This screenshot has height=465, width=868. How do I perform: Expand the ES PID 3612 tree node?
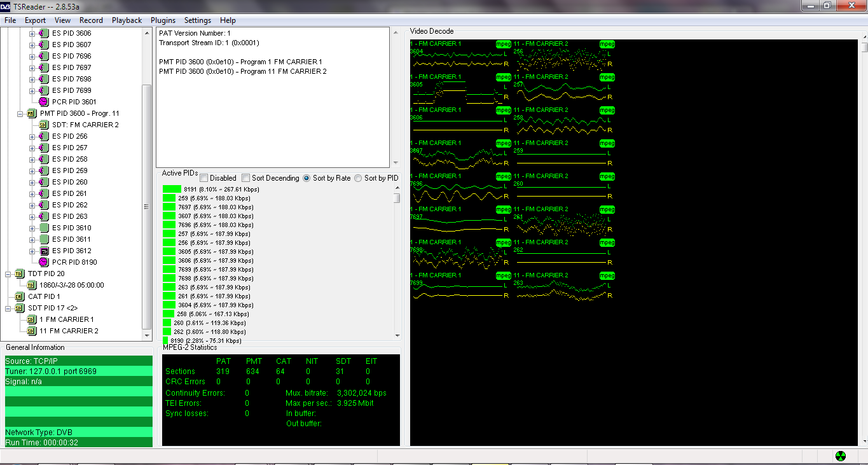tap(32, 251)
